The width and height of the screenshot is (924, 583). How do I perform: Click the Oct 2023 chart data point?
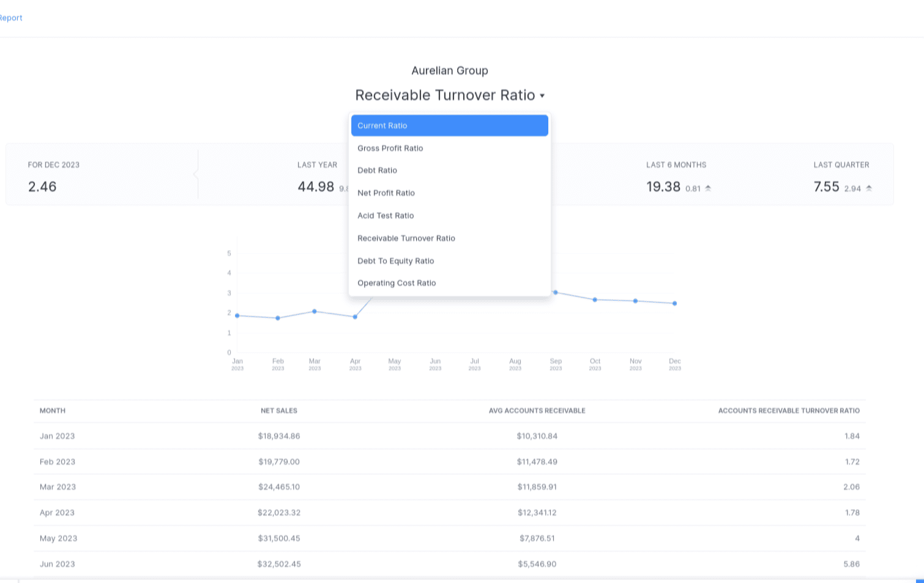[x=595, y=299]
